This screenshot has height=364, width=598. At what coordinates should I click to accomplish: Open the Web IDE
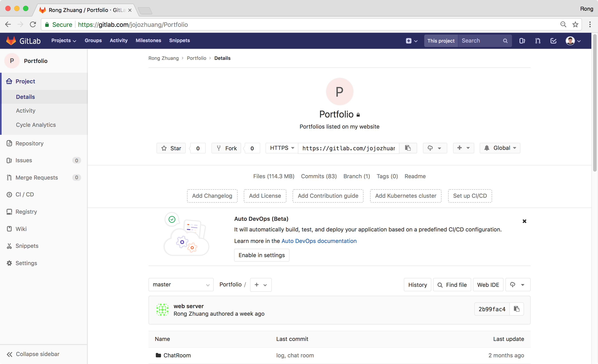488,285
